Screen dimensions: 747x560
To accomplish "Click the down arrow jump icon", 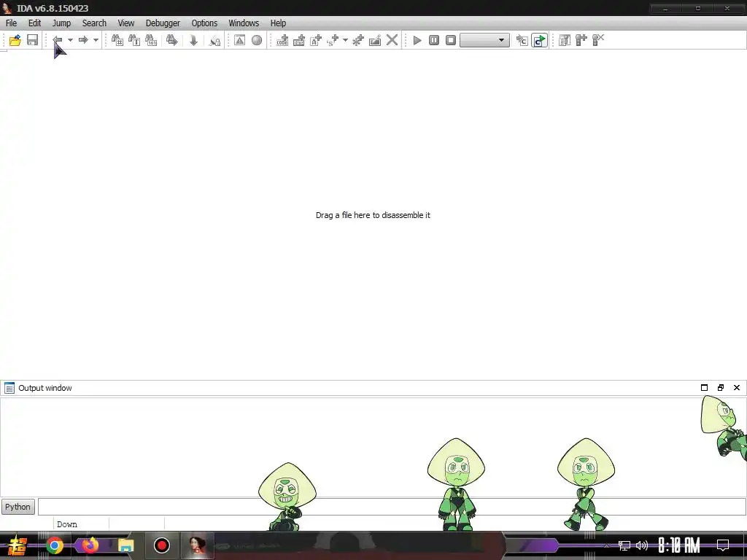I will point(193,41).
